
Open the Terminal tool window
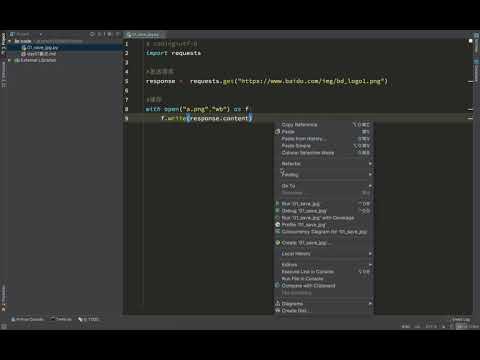61,319
